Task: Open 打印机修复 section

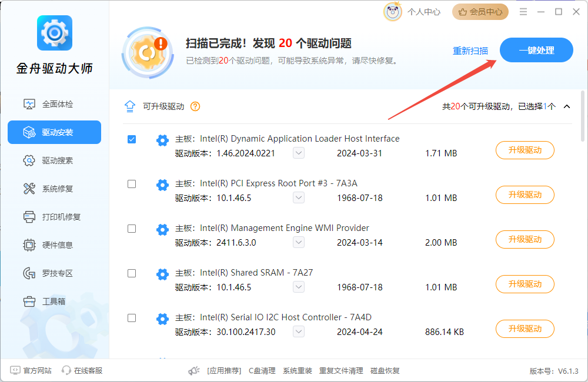Action: [x=54, y=217]
